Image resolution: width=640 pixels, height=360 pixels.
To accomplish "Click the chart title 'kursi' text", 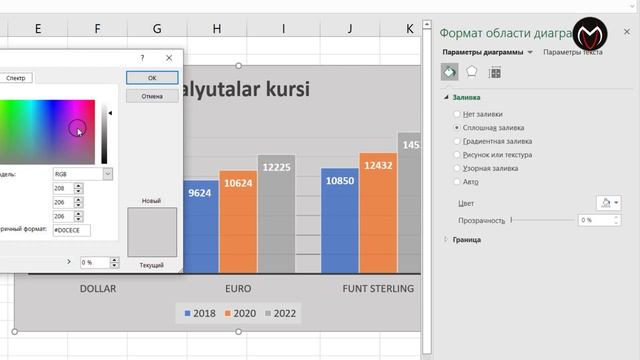I will click(x=288, y=89).
